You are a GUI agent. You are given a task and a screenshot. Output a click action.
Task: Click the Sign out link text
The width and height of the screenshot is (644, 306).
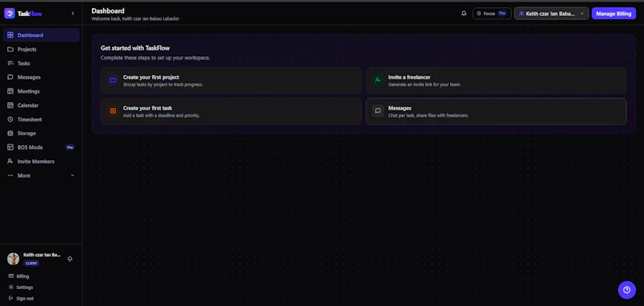pos(25,298)
